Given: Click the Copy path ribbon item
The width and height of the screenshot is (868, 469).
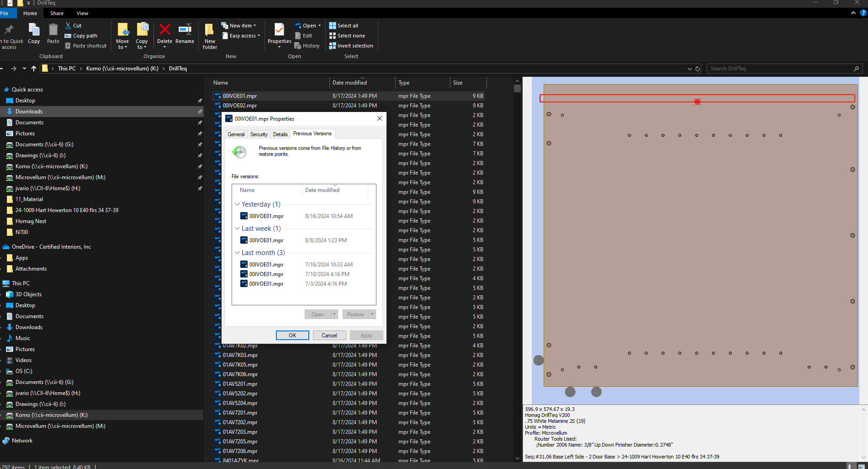Looking at the screenshot, I should 85,36.
